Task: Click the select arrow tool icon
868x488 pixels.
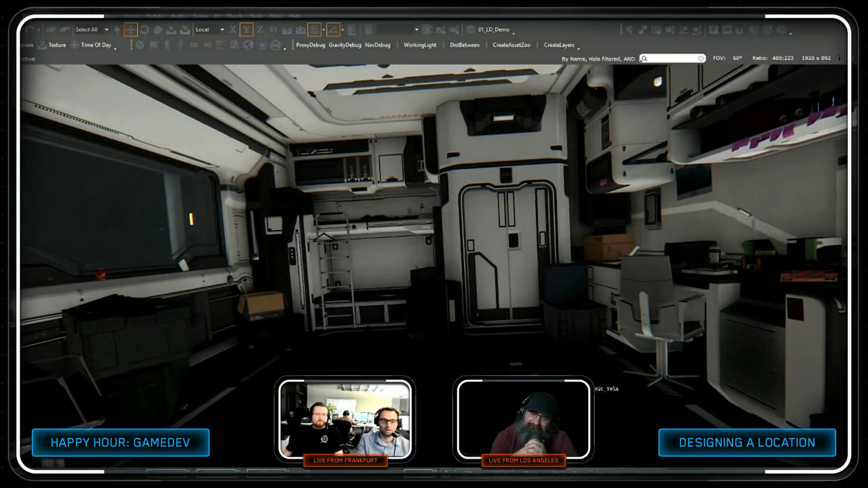Action: point(117,29)
